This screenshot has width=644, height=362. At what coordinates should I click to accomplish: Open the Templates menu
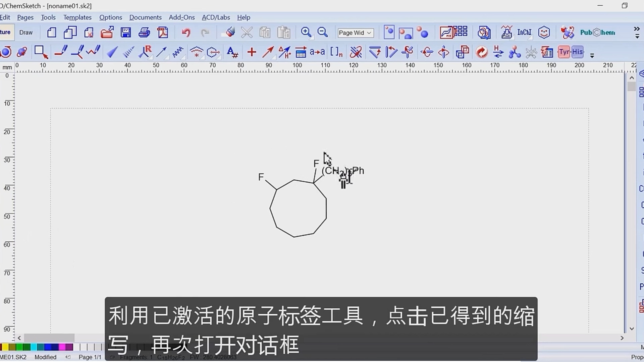pyautogui.click(x=77, y=17)
